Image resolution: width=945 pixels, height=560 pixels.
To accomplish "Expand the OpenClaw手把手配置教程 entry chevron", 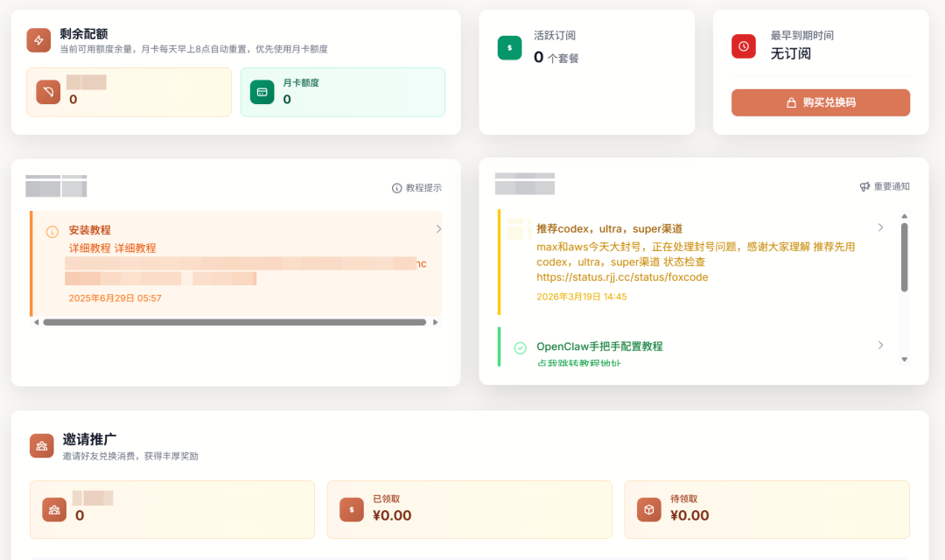I will pos(881,345).
